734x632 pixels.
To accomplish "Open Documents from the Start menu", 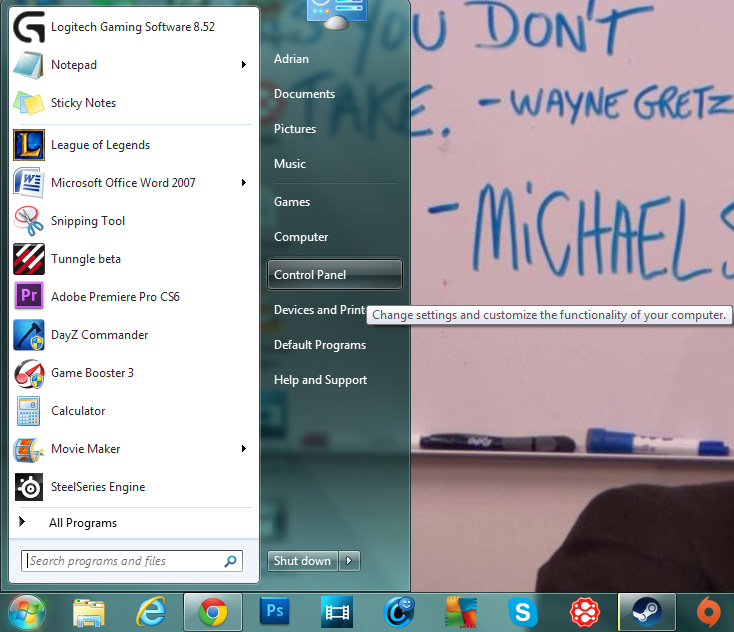I will (304, 94).
